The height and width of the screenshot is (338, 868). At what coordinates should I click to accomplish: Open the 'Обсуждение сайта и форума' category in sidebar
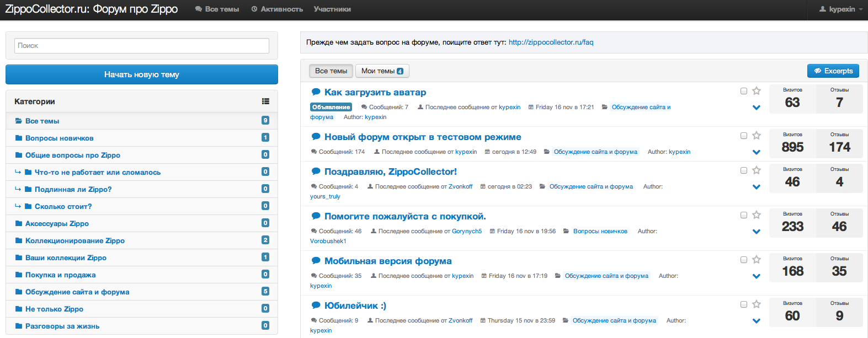coord(77,292)
